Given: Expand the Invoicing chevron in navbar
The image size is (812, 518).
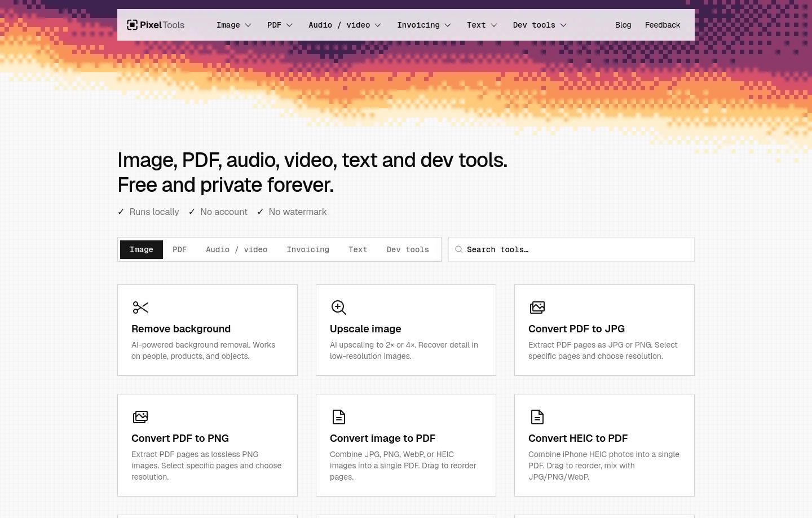Looking at the screenshot, I should click(448, 25).
